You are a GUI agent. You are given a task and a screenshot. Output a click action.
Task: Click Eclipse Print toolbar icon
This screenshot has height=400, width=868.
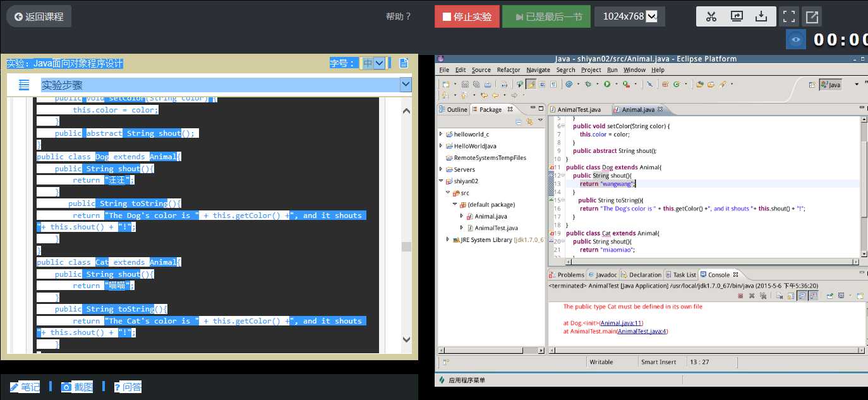[x=488, y=84]
